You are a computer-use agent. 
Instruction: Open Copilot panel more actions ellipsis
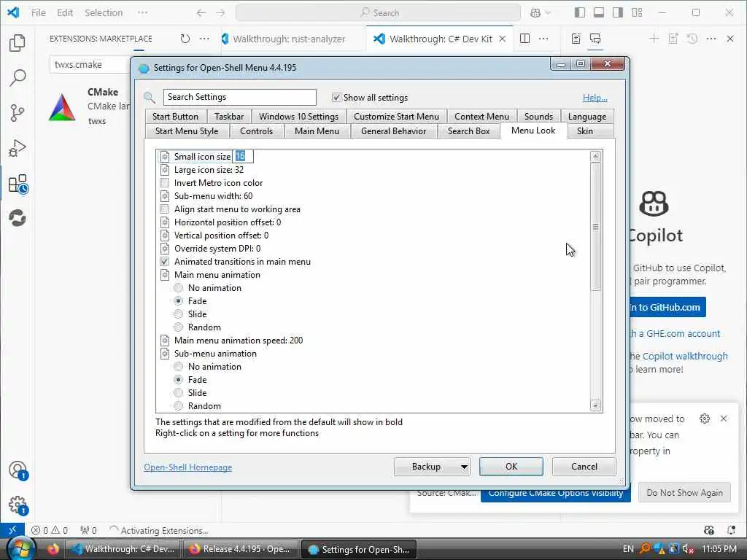(711, 39)
